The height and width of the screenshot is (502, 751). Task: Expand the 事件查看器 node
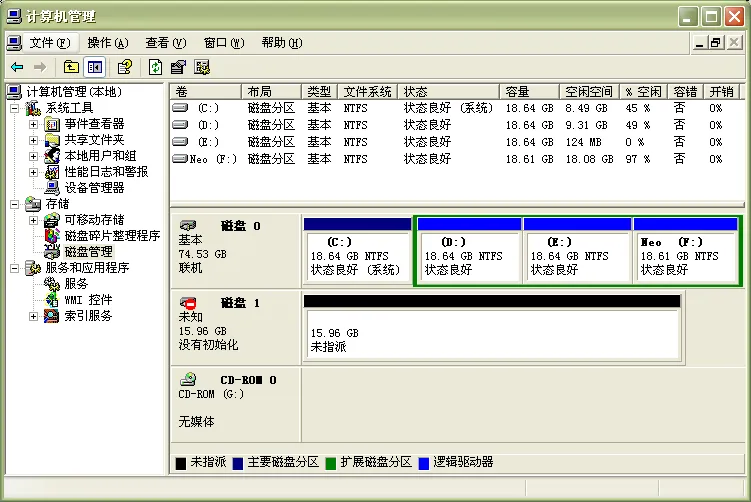(33, 125)
